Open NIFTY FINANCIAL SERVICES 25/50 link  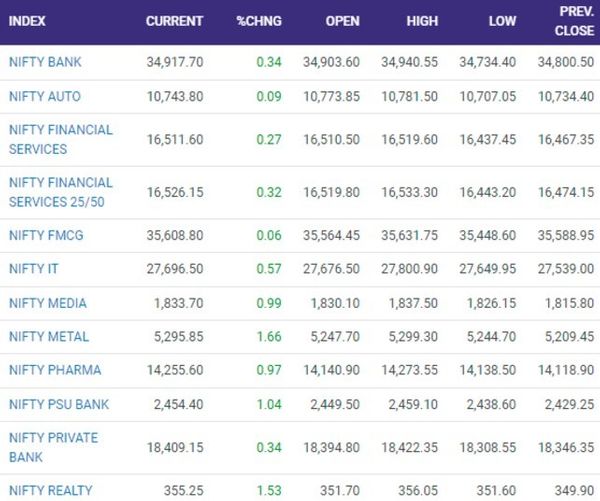tap(60, 192)
